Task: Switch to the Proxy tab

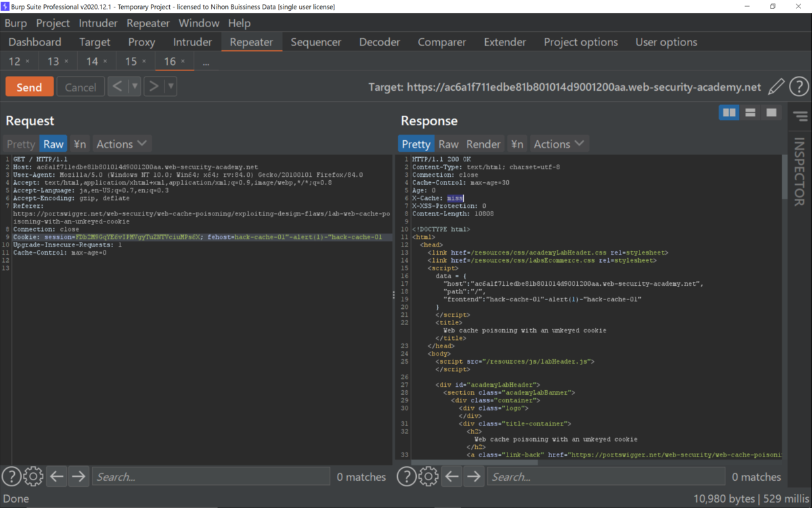Action: (x=141, y=42)
